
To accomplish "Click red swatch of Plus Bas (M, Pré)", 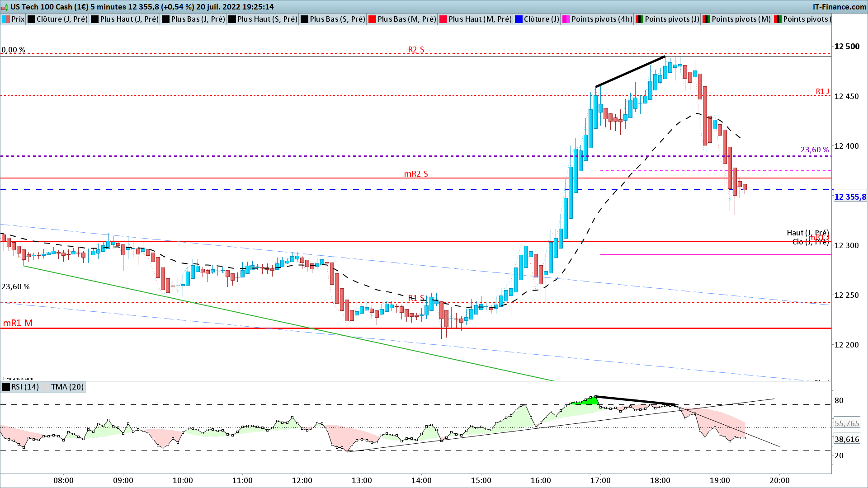I will (372, 19).
